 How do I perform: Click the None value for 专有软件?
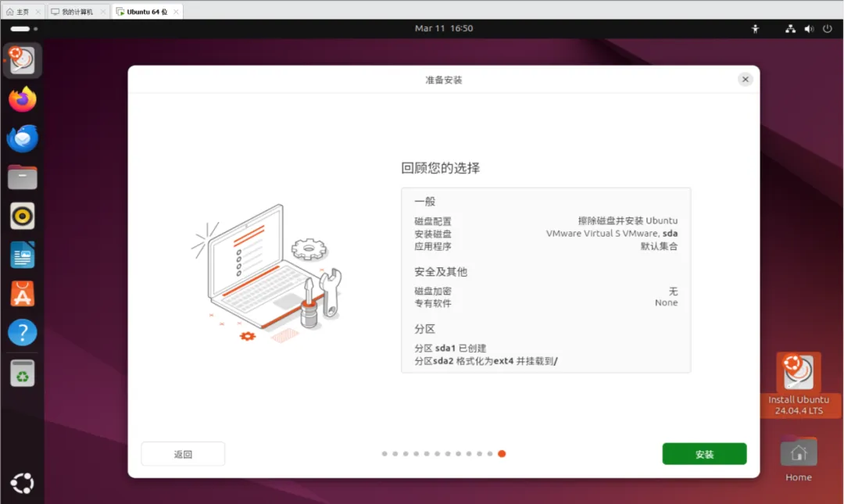(x=667, y=302)
